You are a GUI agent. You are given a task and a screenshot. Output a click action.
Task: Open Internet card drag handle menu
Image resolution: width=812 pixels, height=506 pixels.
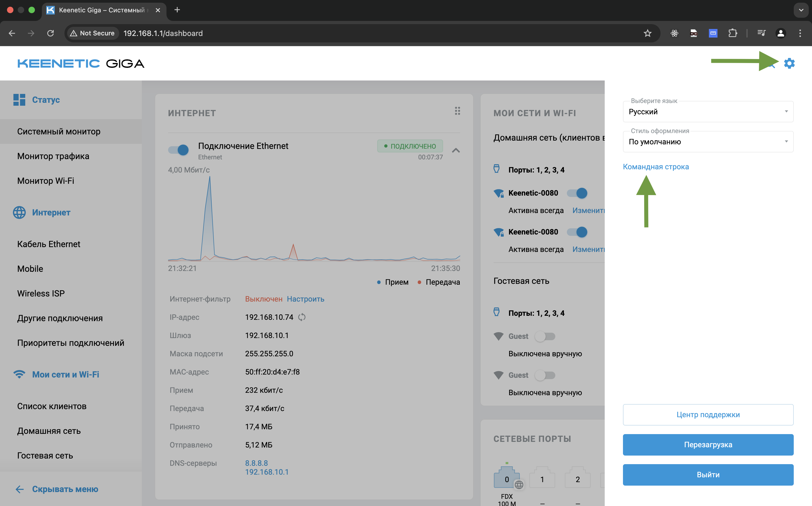(457, 111)
